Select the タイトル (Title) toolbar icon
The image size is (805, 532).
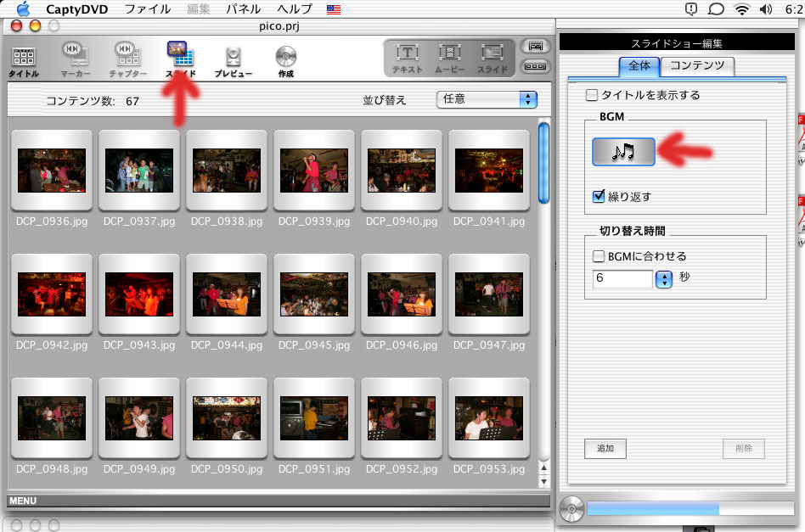[24, 59]
